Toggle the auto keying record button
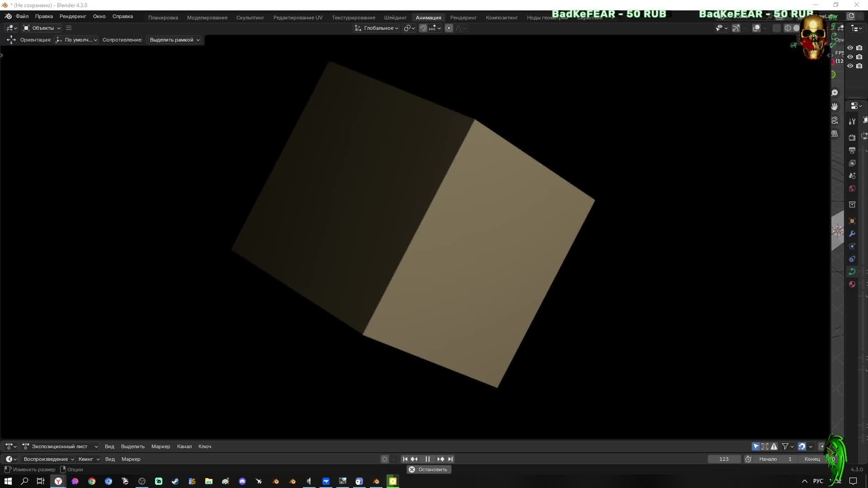868x488 pixels. click(x=385, y=459)
